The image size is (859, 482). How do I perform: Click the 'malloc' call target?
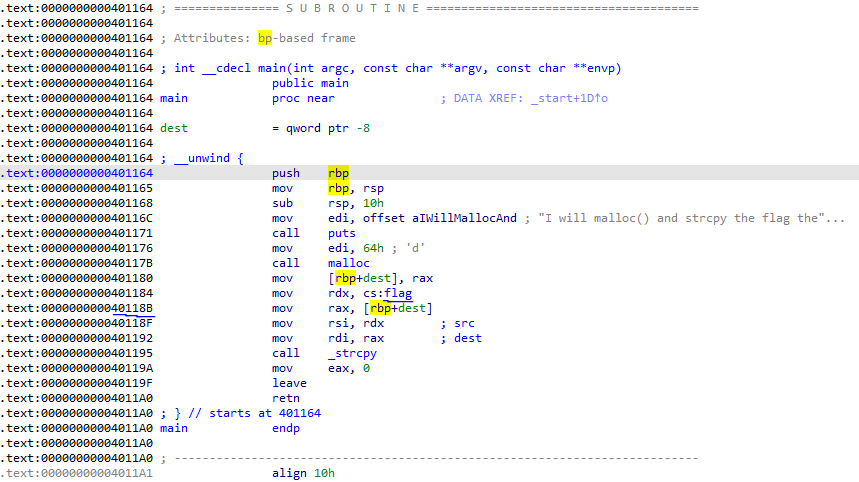pos(348,263)
